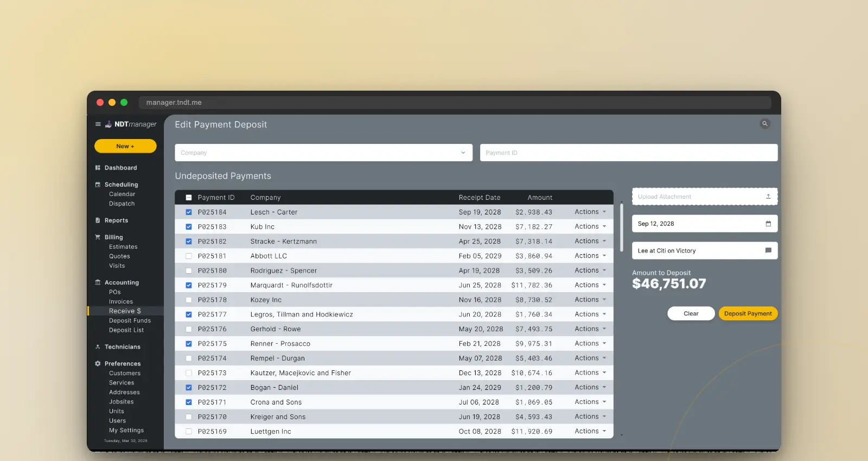Screen dimensions: 868x461
Task: Check payment P025176 Gerhold - Rowe
Action: pos(189,330)
